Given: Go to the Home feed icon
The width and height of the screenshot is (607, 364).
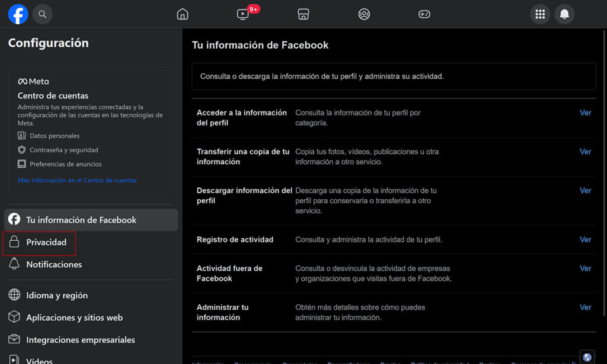Looking at the screenshot, I should pos(183,14).
